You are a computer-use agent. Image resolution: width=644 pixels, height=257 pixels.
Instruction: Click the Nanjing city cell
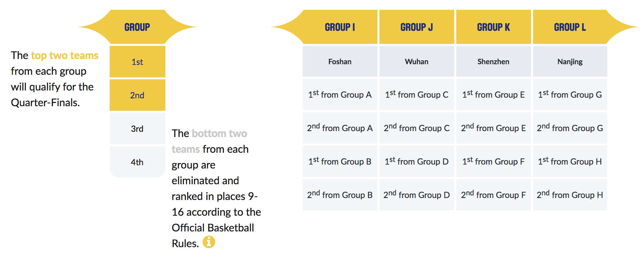coord(570,61)
